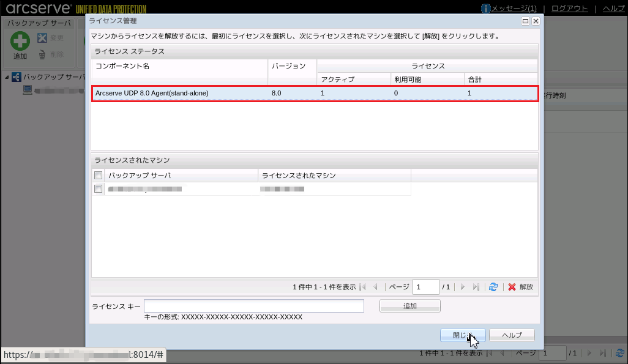Screen dimensions: 628x364
Task: Click the 利用可能 column header
Action: (427, 80)
